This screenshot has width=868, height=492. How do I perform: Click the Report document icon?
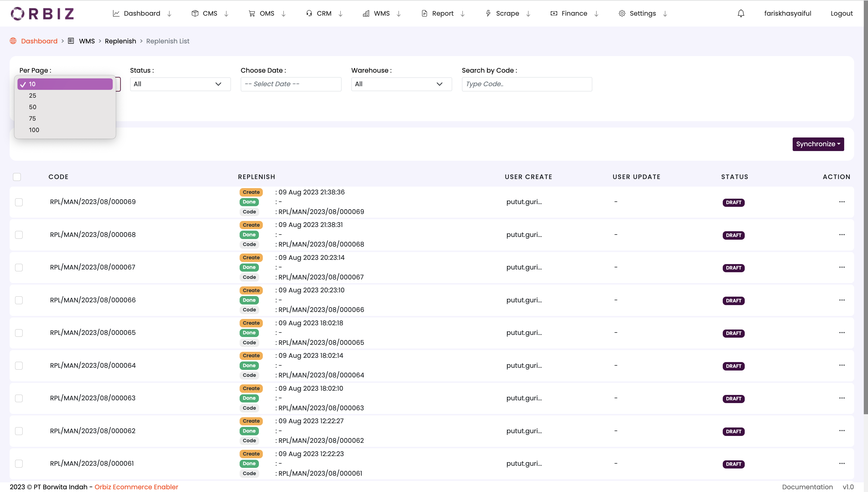tap(425, 14)
